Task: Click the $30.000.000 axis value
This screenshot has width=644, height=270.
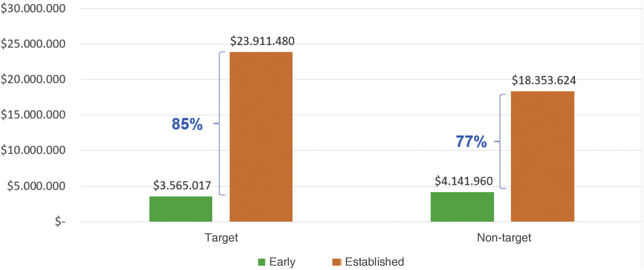Action: point(33,9)
